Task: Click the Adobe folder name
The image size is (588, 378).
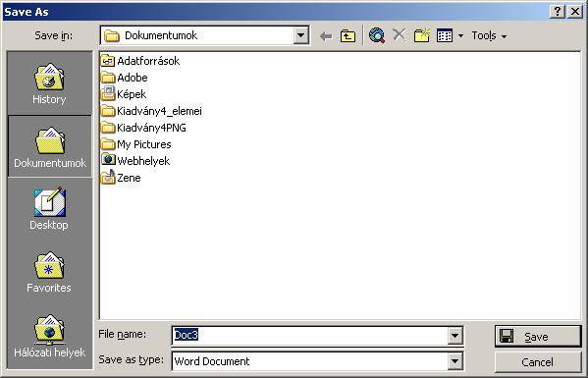Action: [133, 78]
